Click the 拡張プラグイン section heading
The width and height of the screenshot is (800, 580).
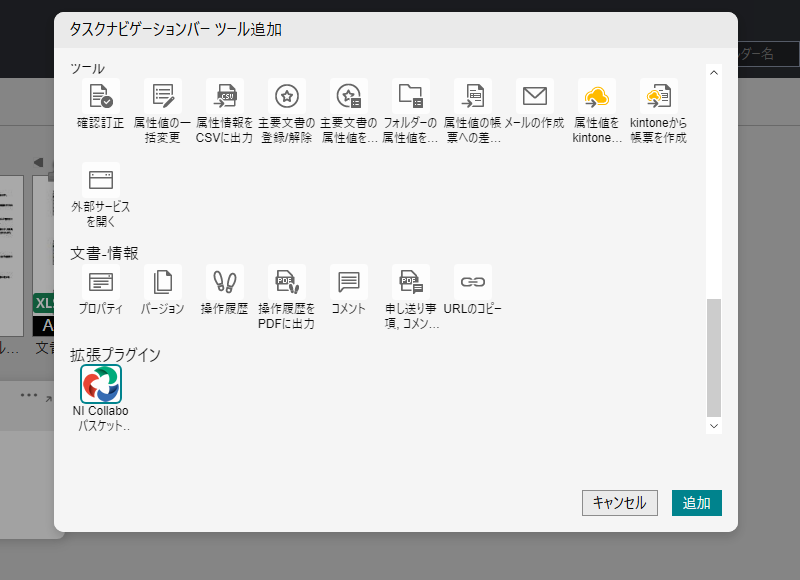(115, 355)
